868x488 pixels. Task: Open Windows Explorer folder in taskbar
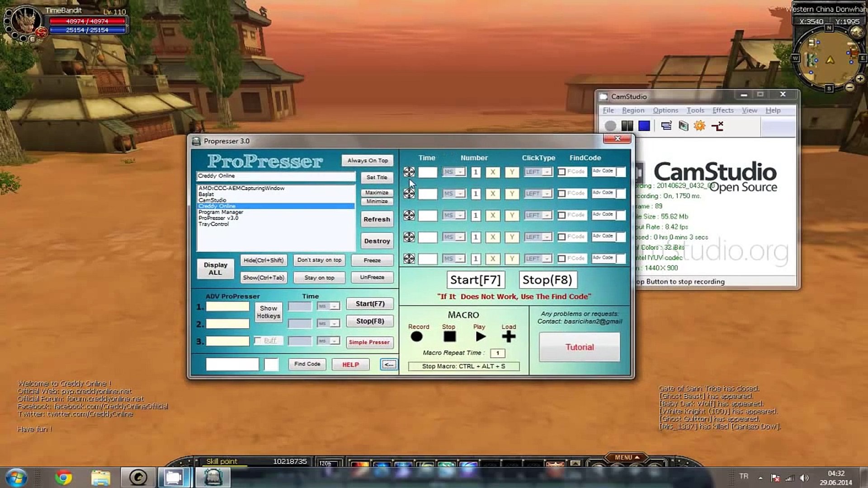[x=100, y=477]
